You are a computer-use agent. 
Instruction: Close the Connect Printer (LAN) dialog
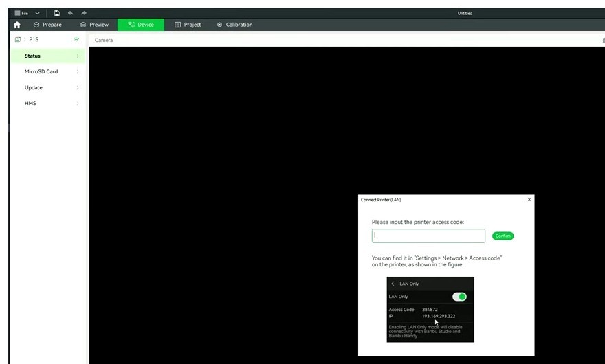529,199
